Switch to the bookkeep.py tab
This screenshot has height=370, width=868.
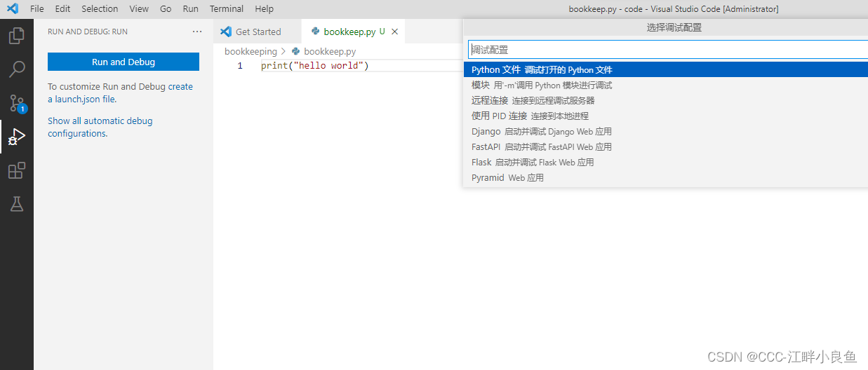[354, 32]
